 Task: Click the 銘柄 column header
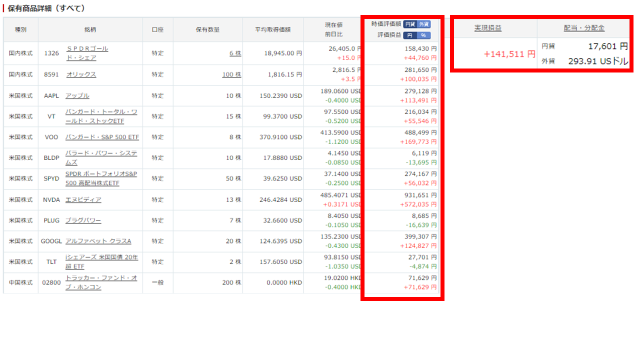pos(90,29)
